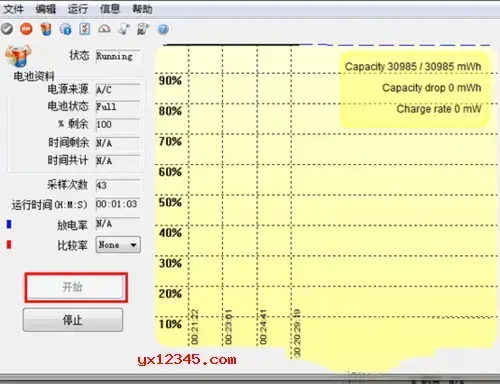Open battery information via the battery toolbar icon

point(46,29)
